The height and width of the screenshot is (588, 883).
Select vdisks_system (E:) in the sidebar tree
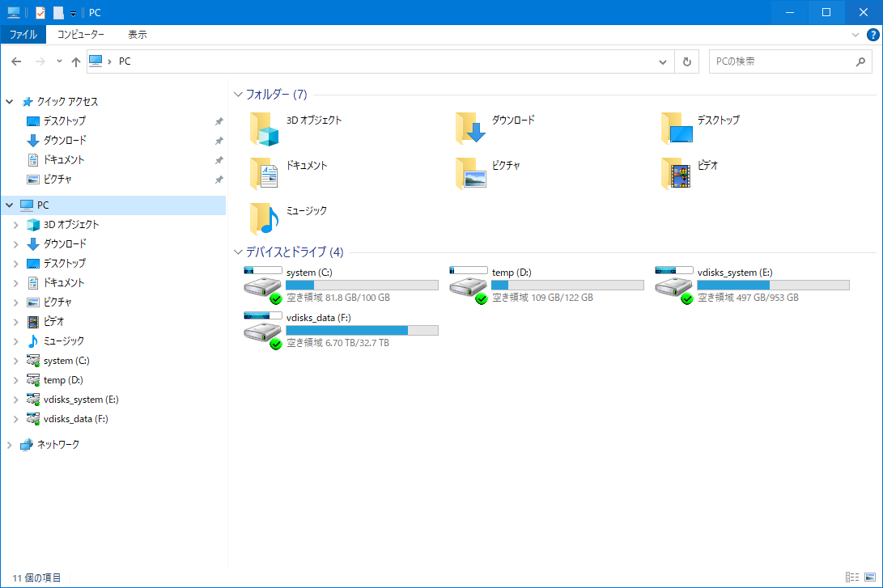pos(80,400)
